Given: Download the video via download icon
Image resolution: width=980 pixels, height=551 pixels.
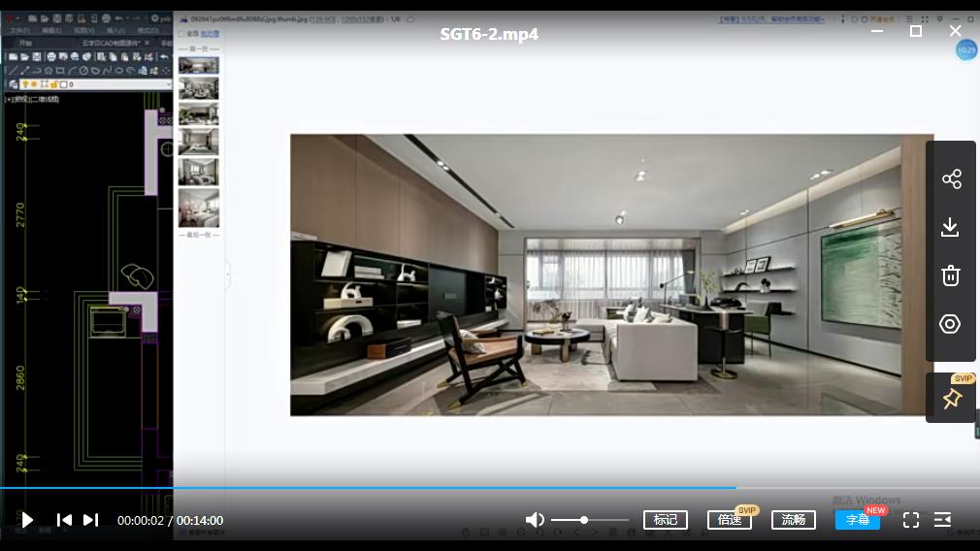Looking at the screenshot, I should [x=950, y=227].
